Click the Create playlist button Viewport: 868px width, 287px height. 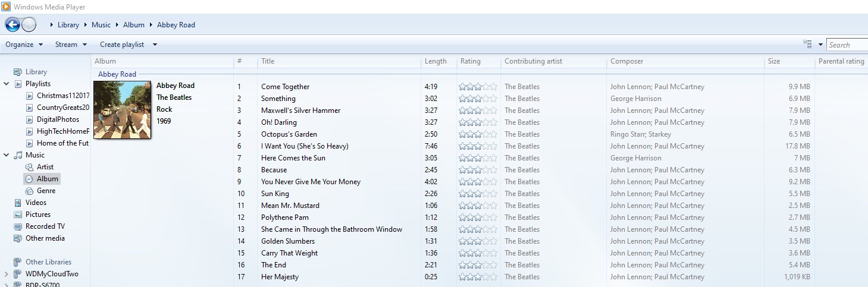[122, 45]
